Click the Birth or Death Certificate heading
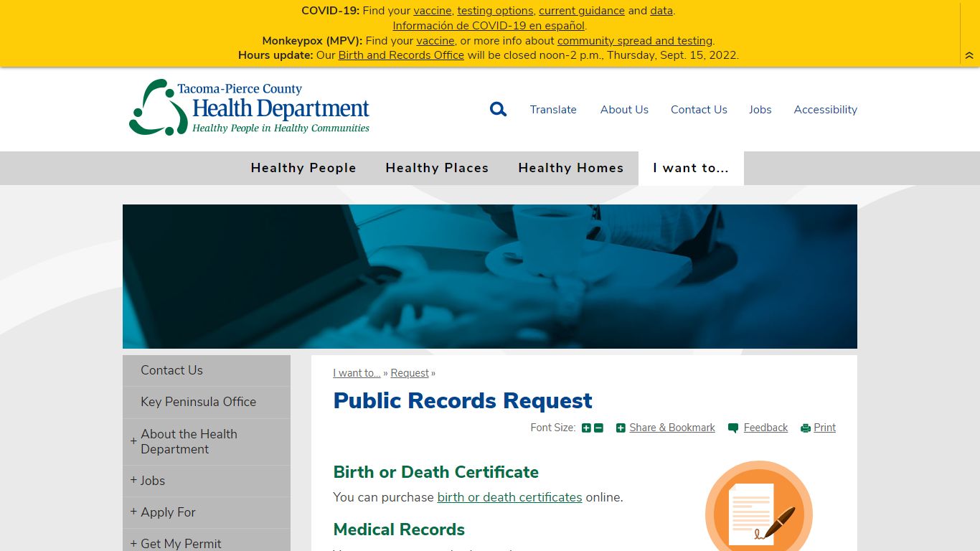 coord(436,472)
